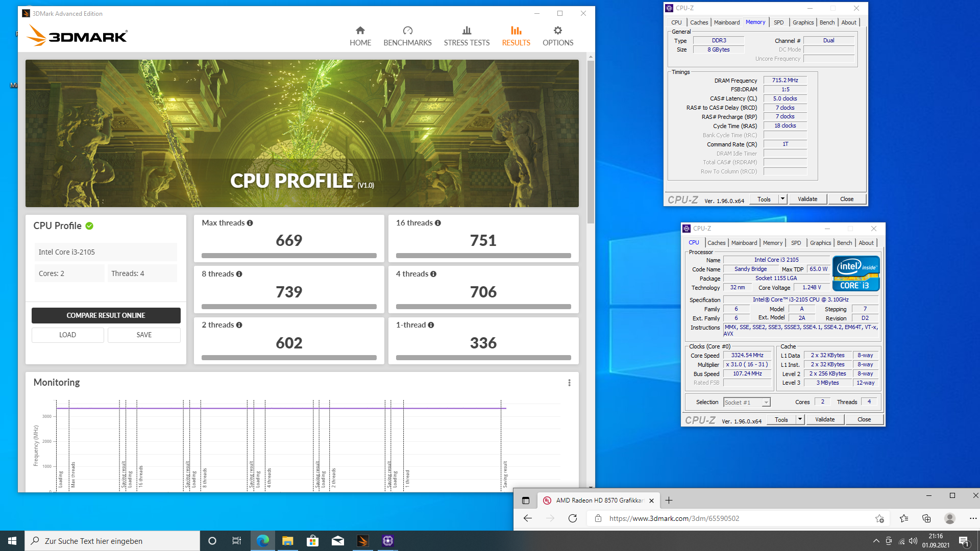The image size is (980, 551).
Task: Click the 1-thread score bar
Action: click(x=483, y=358)
